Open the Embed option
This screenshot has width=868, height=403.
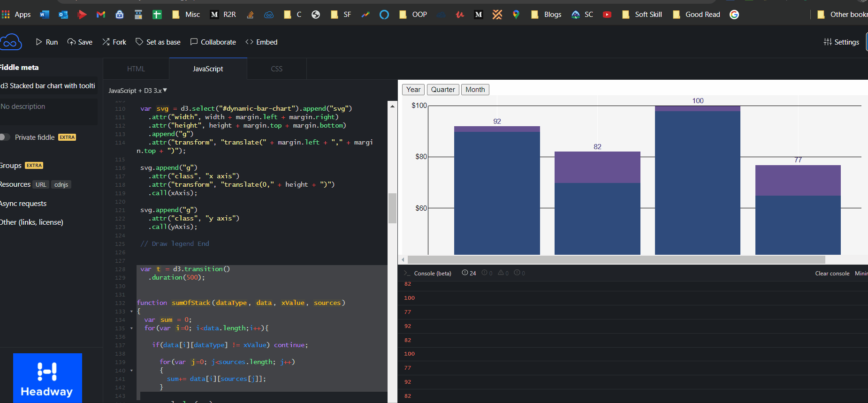coord(261,42)
